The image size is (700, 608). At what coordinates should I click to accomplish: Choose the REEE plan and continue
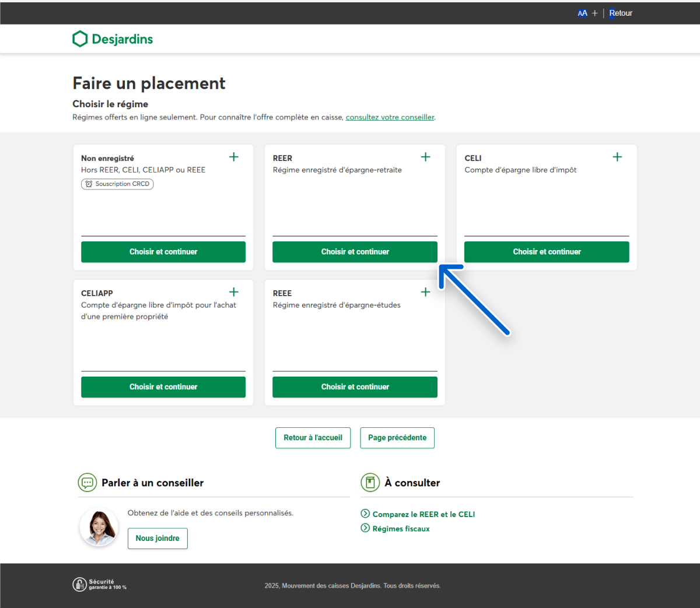[x=355, y=387]
